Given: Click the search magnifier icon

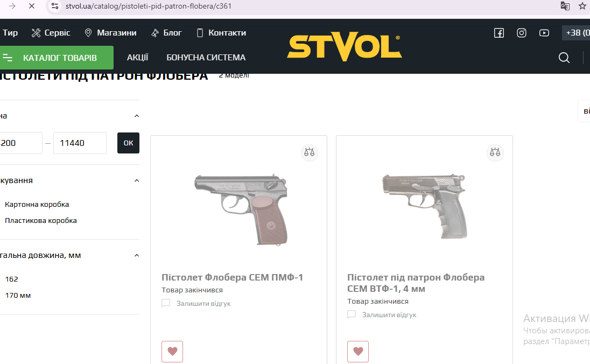Looking at the screenshot, I should (564, 58).
